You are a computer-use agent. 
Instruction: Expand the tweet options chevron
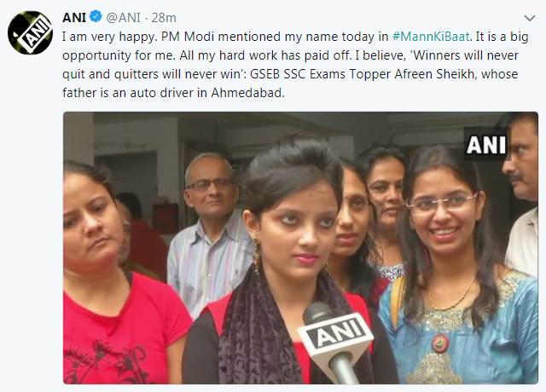click(529, 18)
